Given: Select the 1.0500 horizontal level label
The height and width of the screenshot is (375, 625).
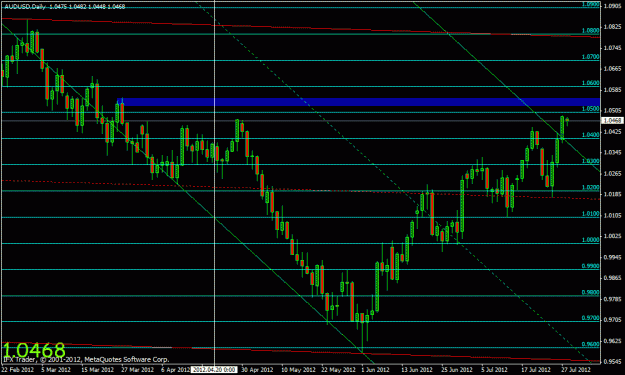Looking at the screenshot, I should [590, 108].
